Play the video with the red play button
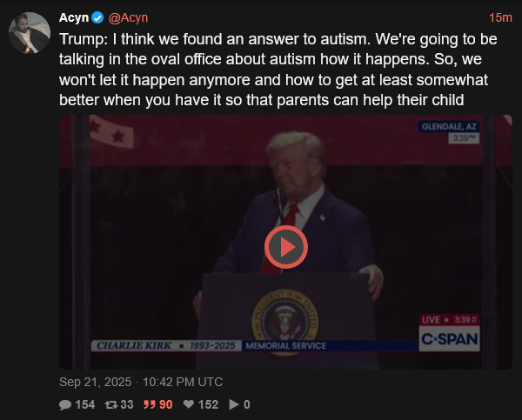This screenshot has height=420, width=522. 286,247
